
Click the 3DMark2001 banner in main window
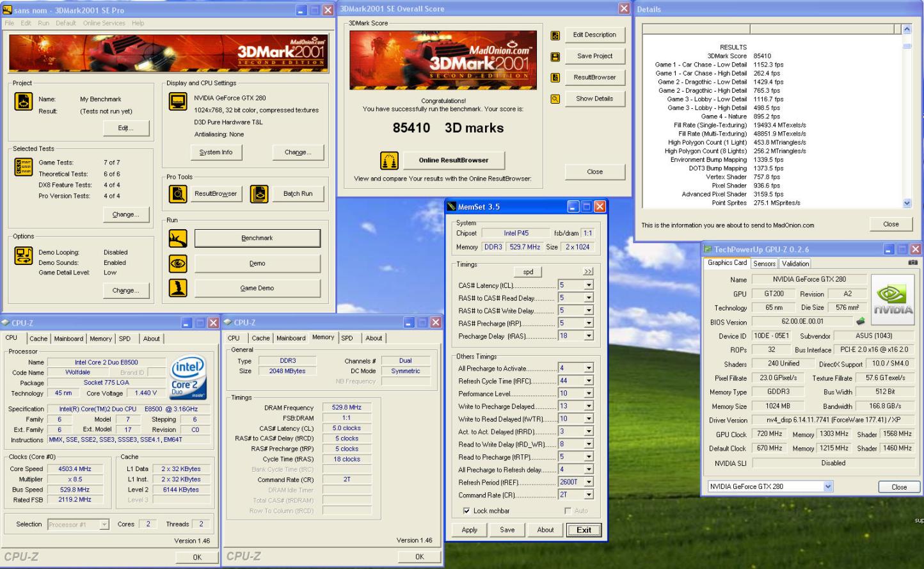click(x=168, y=53)
